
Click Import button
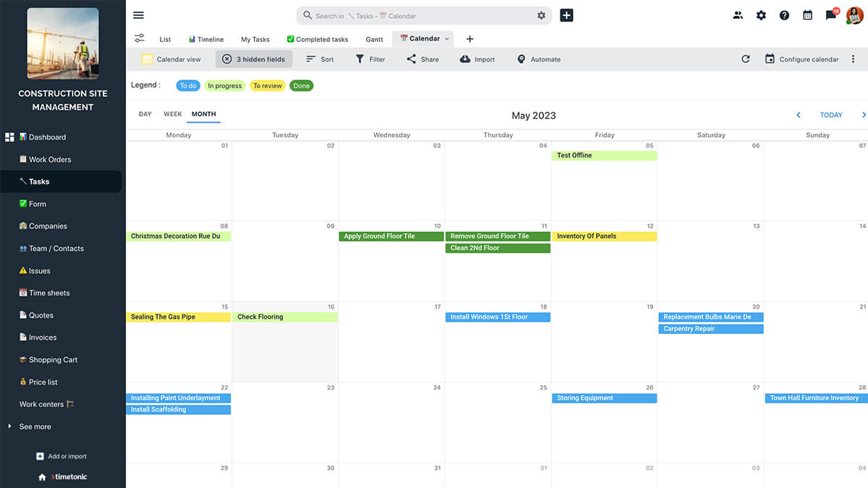pyautogui.click(x=477, y=59)
